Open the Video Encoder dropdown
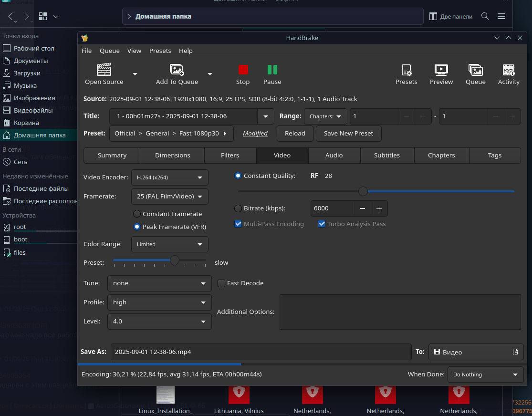This screenshot has height=416, width=532. click(170, 177)
